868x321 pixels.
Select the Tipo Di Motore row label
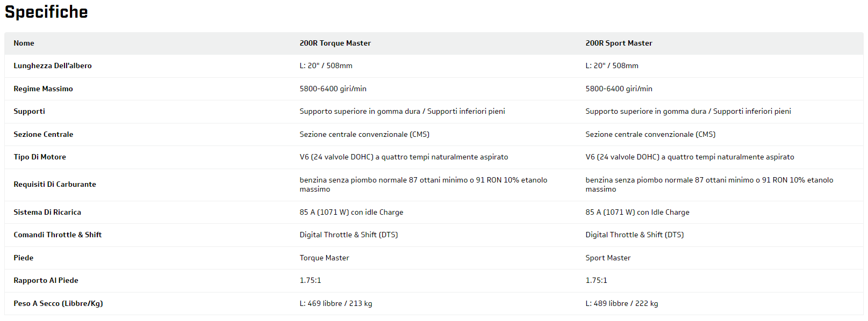coord(40,157)
